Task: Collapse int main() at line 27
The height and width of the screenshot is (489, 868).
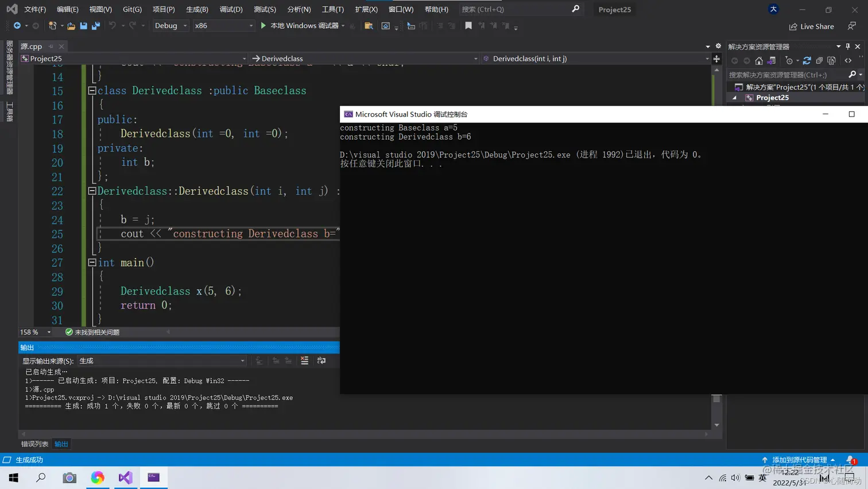Action: (x=92, y=263)
